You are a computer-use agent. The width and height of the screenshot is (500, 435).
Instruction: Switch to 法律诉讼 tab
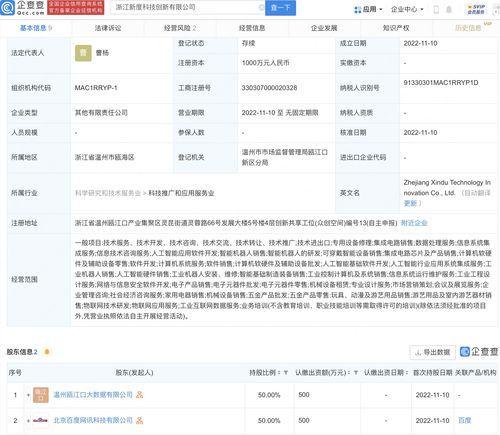click(108, 28)
